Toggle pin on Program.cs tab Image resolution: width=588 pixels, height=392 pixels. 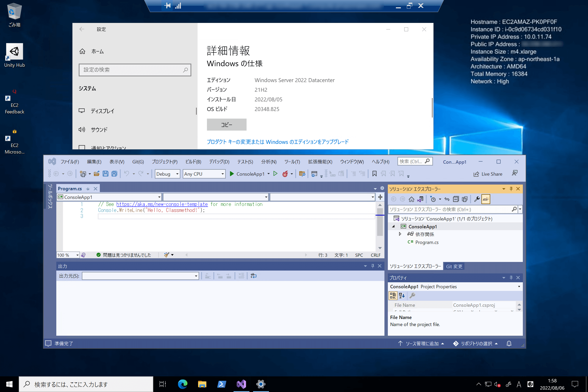tap(88, 189)
